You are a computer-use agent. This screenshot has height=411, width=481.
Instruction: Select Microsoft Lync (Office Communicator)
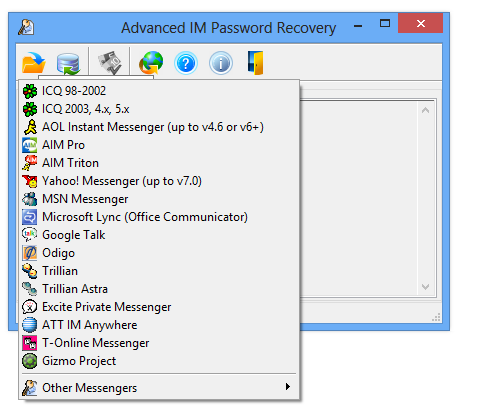coord(159,217)
